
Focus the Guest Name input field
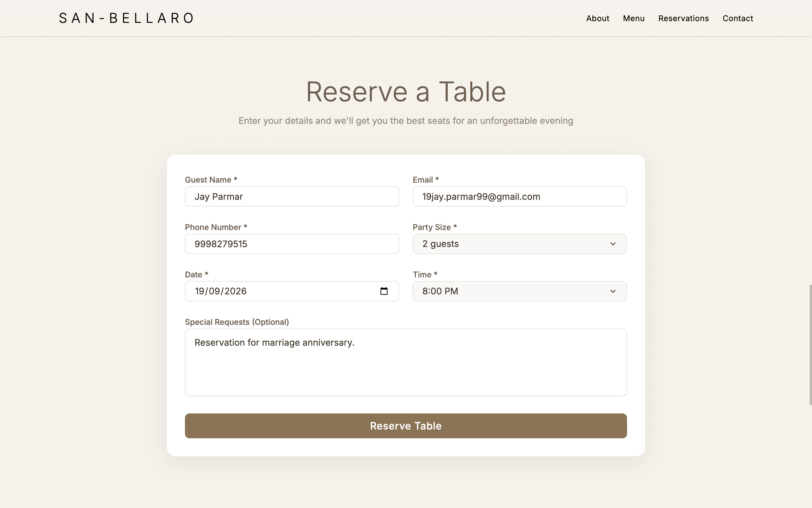pyautogui.click(x=292, y=196)
